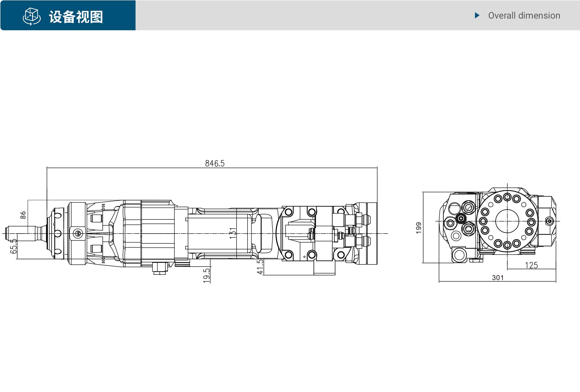Image resolution: width=580 pixels, height=392 pixels.
Task: Click the large center bore in end view
Action: tap(507, 221)
